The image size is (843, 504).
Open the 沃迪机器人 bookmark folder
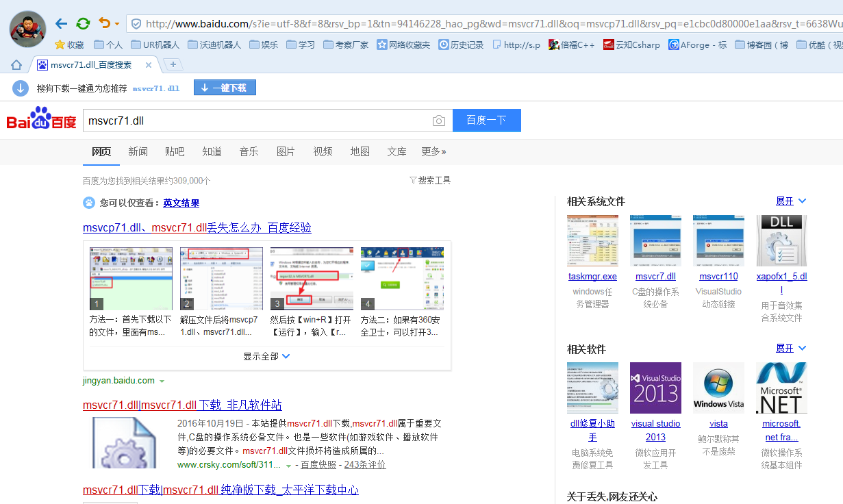point(214,45)
